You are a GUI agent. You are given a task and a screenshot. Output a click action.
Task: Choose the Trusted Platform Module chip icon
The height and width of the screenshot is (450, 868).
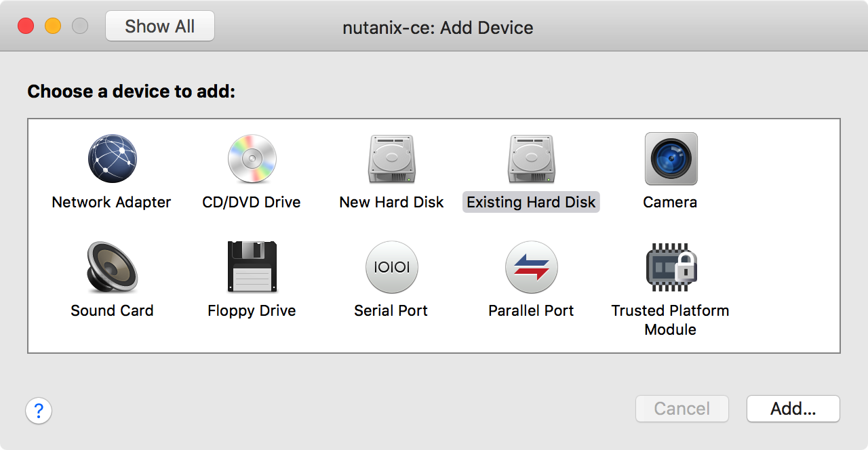670,268
